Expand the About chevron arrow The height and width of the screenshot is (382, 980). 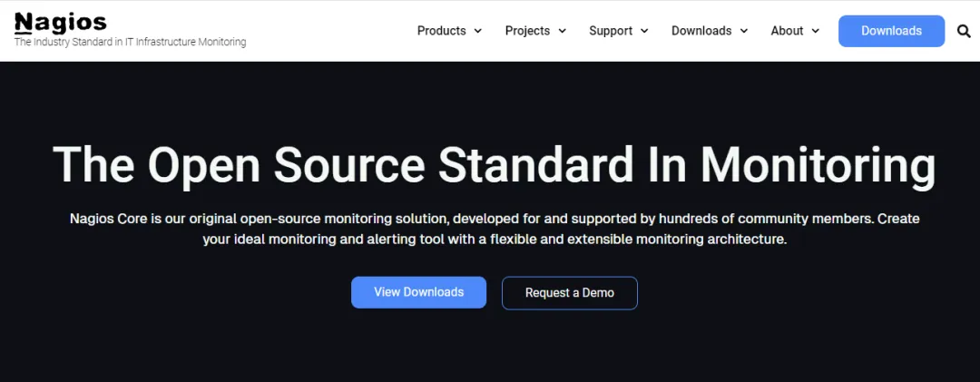[815, 31]
